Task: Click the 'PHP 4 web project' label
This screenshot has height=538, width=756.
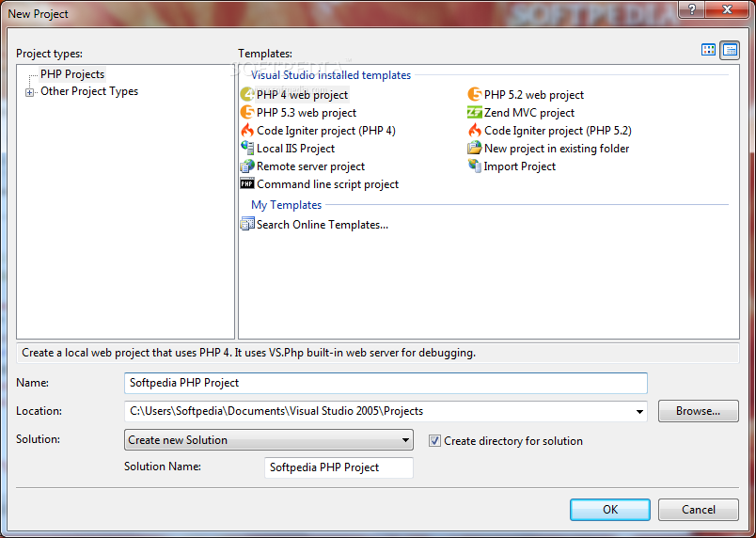Action: (302, 95)
